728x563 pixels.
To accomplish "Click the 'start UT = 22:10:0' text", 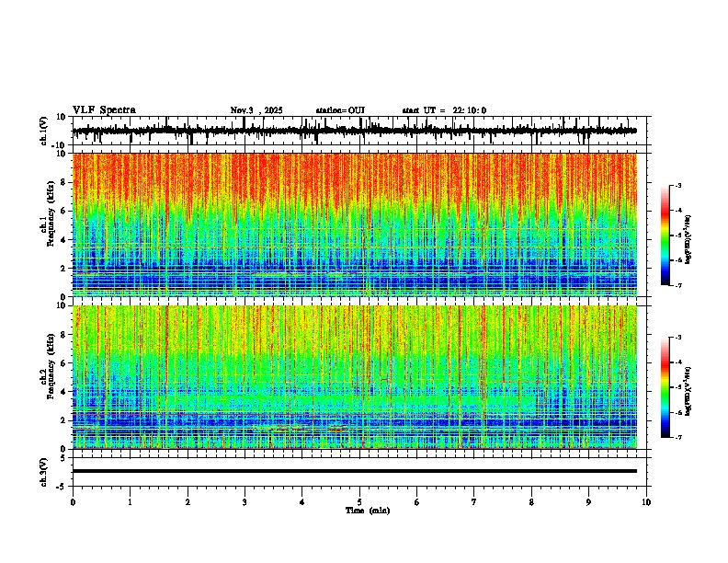I will pos(444,110).
